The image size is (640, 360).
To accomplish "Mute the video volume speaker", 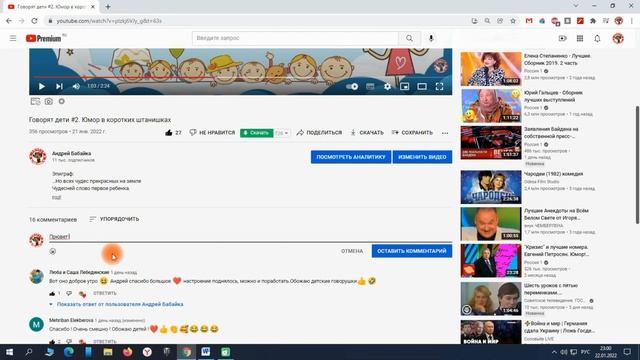I will (76, 87).
